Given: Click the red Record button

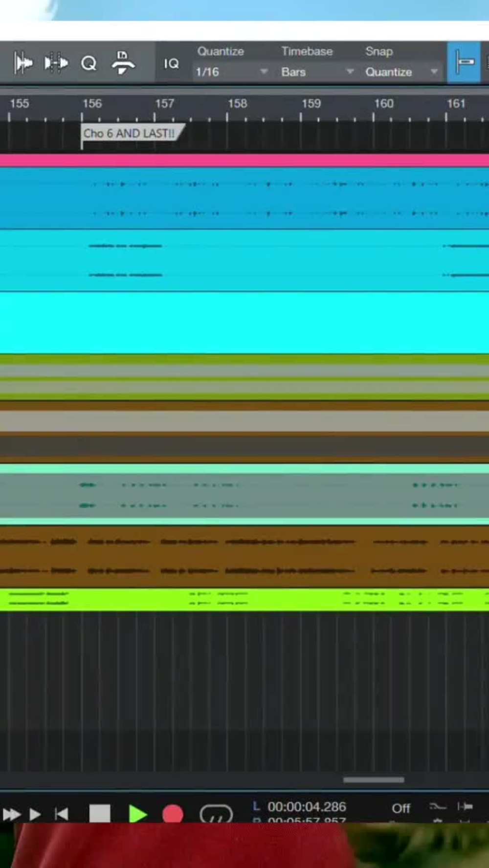Looking at the screenshot, I should pyautogui.click(x=173, y=814).
